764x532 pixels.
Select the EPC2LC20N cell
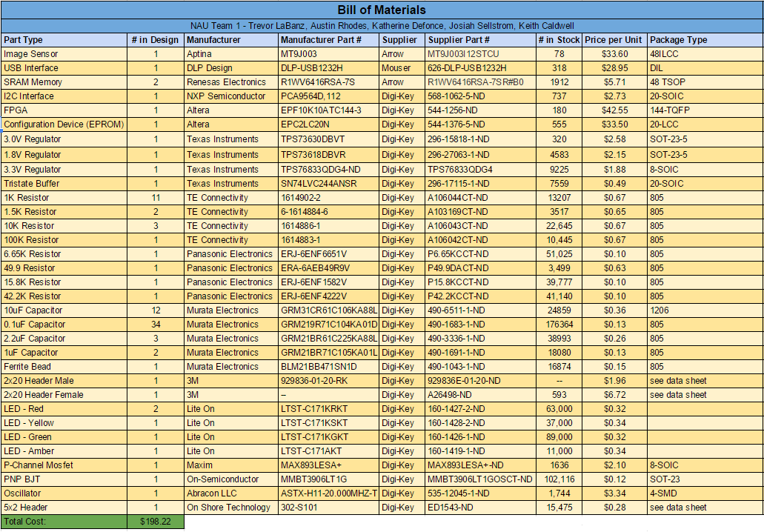(x=329, y=124)
